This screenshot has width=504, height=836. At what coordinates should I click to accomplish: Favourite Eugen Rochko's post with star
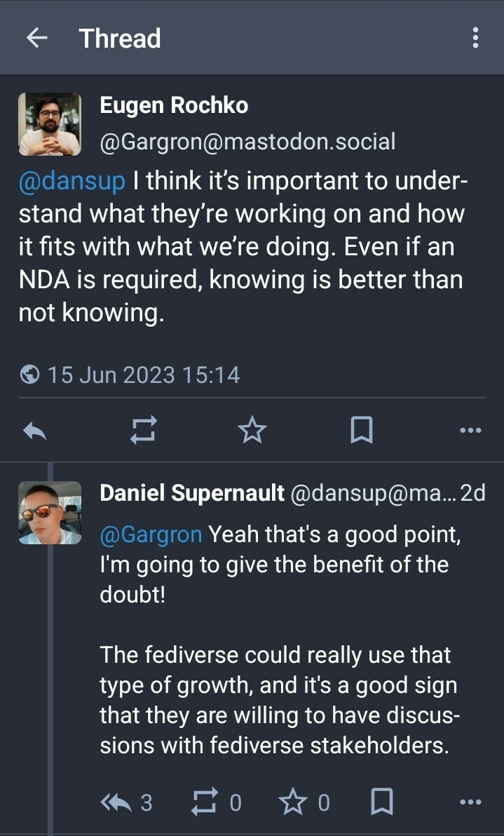point(252,431)
